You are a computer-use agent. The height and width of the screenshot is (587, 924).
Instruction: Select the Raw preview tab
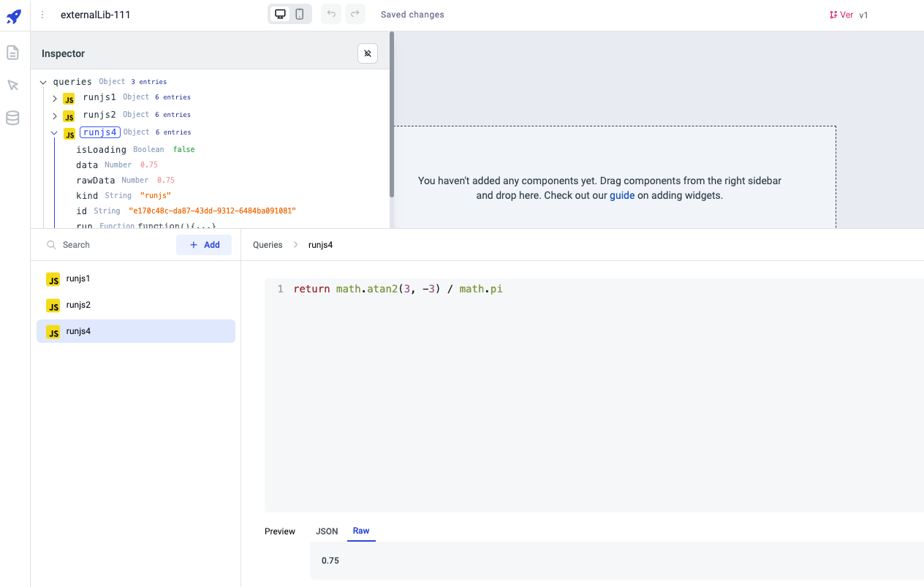tap(361, 531)
